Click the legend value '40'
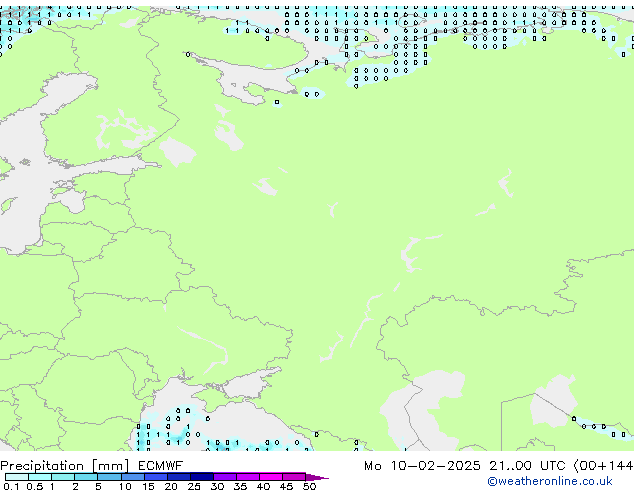The image size is (634, 490). pos(263,486)
